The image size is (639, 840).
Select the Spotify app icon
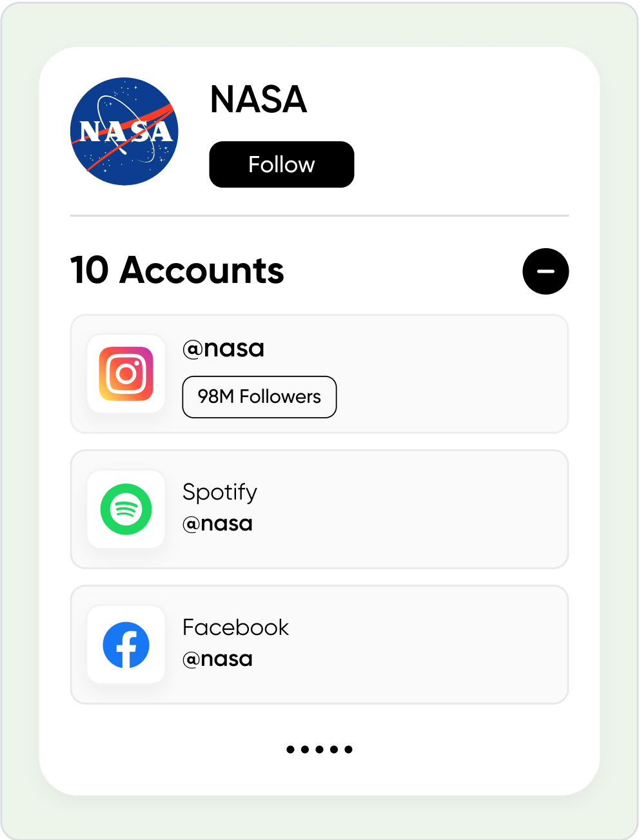(x=126, y=509)
